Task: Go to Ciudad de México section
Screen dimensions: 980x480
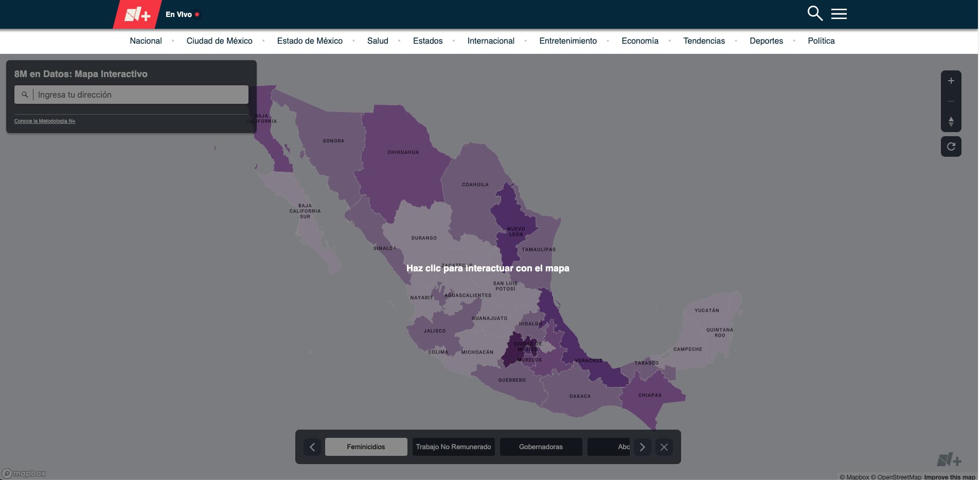Action: click(x=219, y=41)
